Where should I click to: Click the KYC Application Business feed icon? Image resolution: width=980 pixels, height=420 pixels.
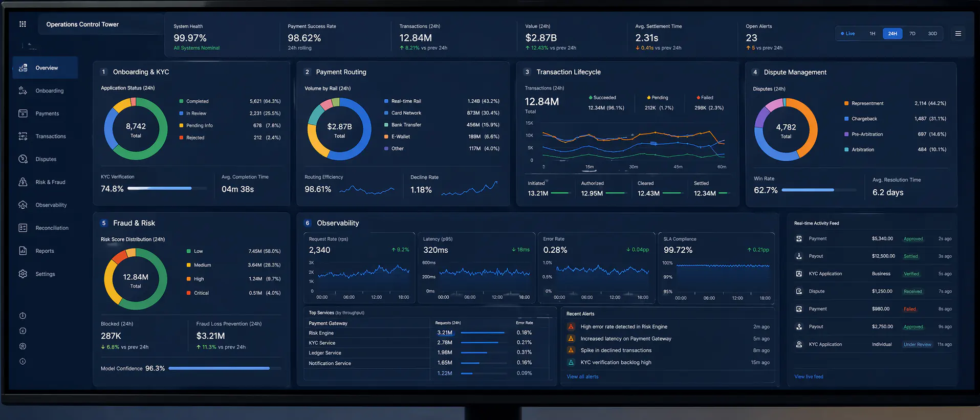coord(799,274)
